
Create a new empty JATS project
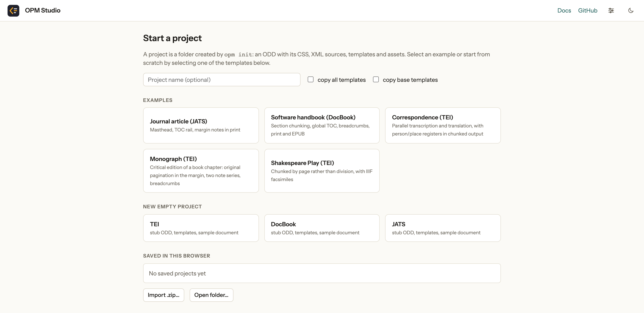pyautogui.click(x=443, y=228)
